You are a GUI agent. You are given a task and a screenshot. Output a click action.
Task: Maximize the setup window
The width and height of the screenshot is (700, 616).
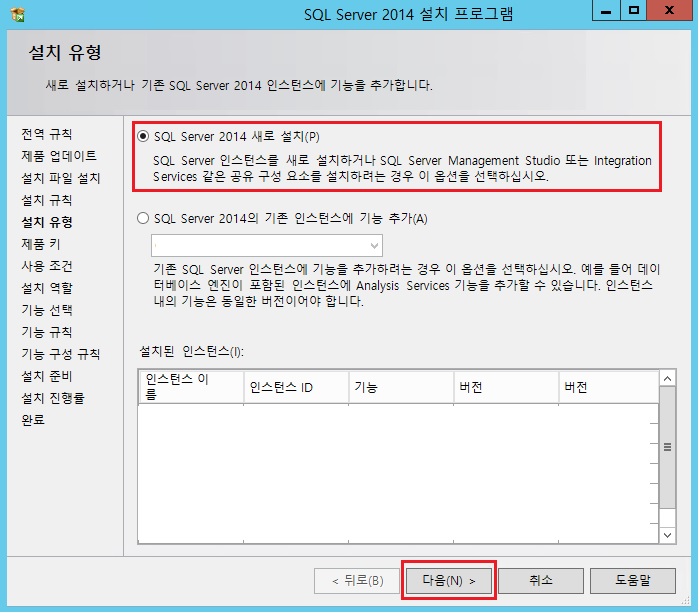633,11
